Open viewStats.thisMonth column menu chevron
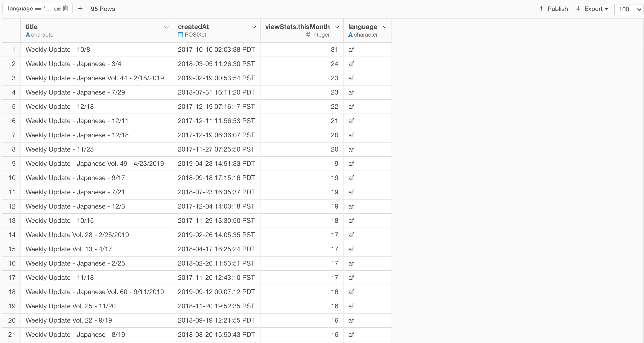This screenshot has height=343, width=644. pyautogui.click(x=337, y=27)
